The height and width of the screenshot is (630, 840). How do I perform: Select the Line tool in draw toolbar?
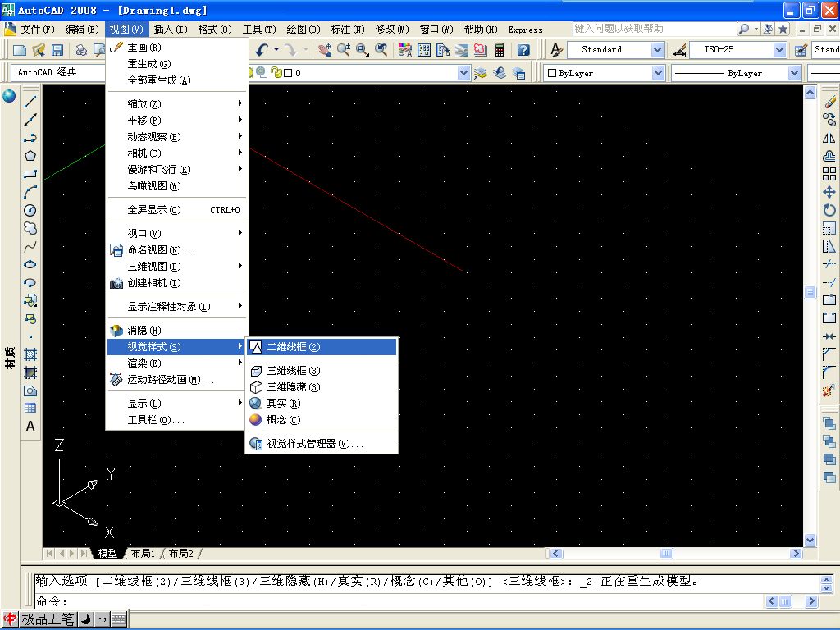30,101
